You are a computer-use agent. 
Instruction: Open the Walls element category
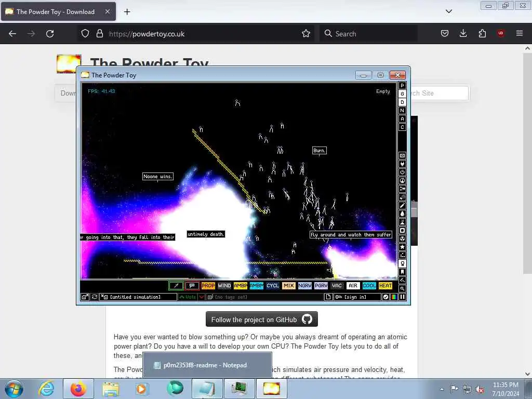tap(403, 156)
